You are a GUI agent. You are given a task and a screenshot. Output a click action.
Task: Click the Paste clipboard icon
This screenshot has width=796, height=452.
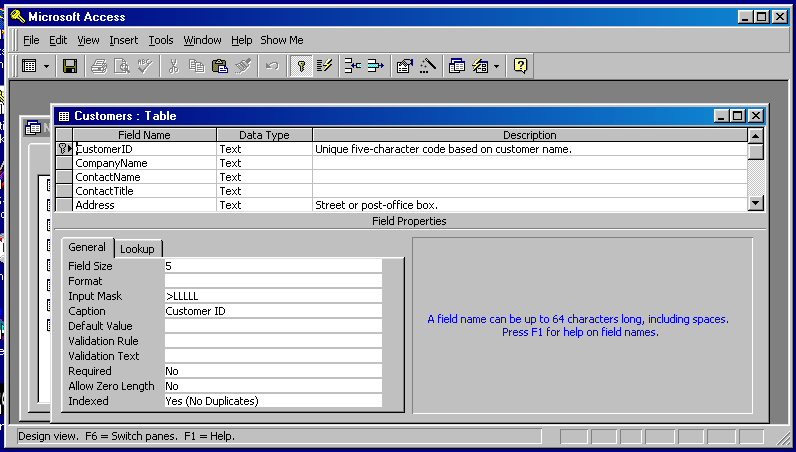tap(219, 66)
